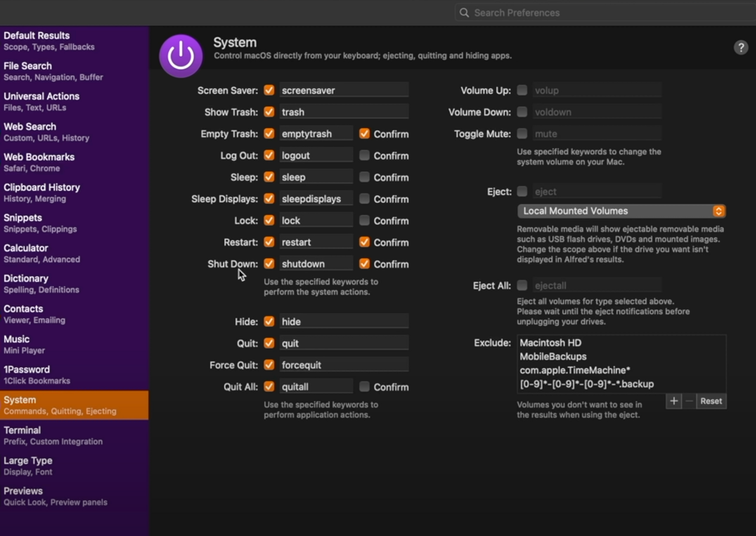
Task: Click the help question mark icon
Action: point(741,48)
